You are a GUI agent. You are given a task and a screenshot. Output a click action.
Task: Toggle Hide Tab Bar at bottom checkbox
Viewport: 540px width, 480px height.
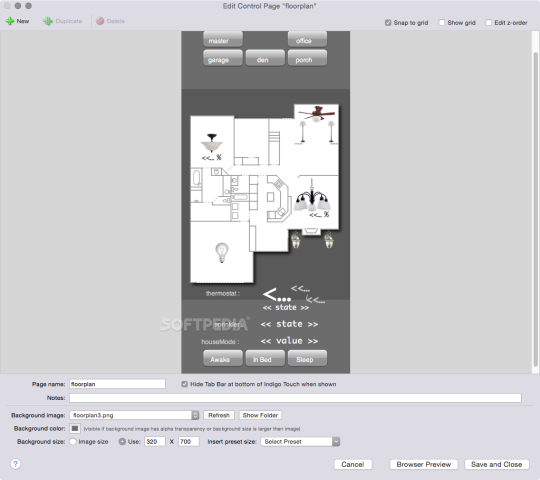point(185,384)
